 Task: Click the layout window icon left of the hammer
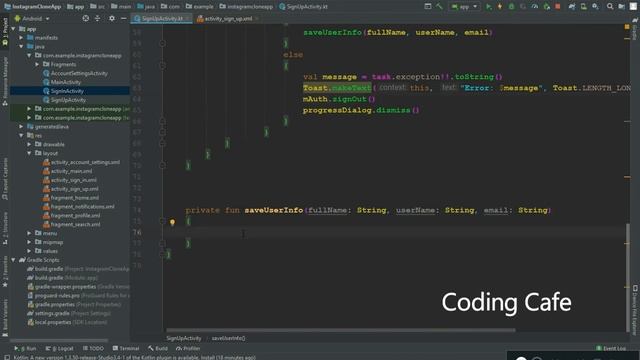[x=428, y=7]
